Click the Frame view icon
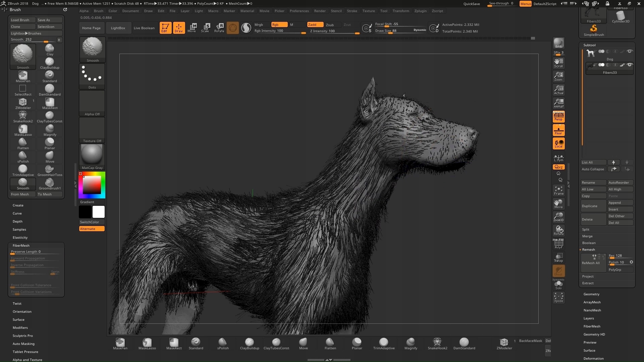 click(x=558, y=190)
